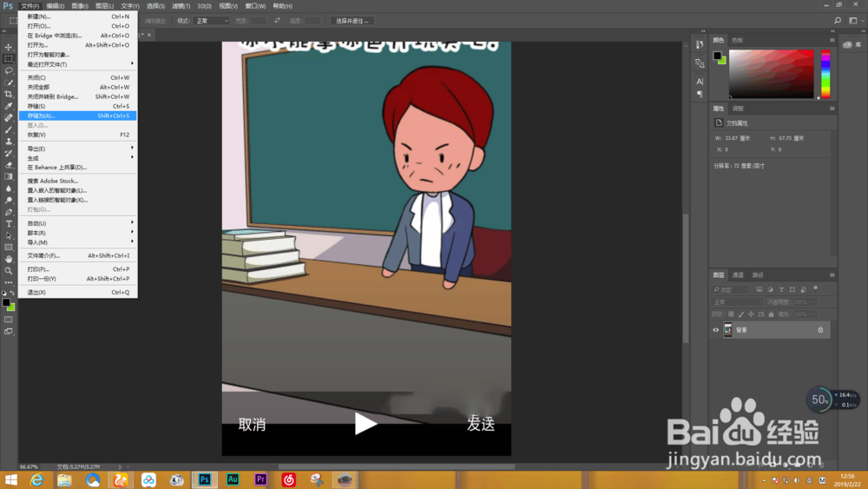Select the Crop tool
The height and width of the screenshot is (489, 868).
[x=9, y=94]
